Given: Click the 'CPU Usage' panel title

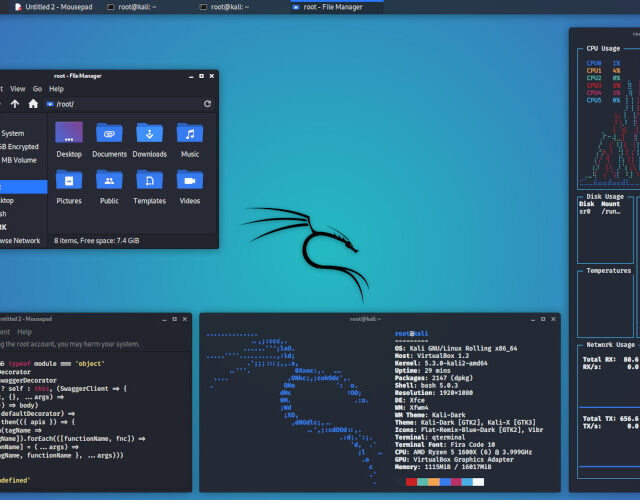Looking at the screenshot, I should 603,48.
